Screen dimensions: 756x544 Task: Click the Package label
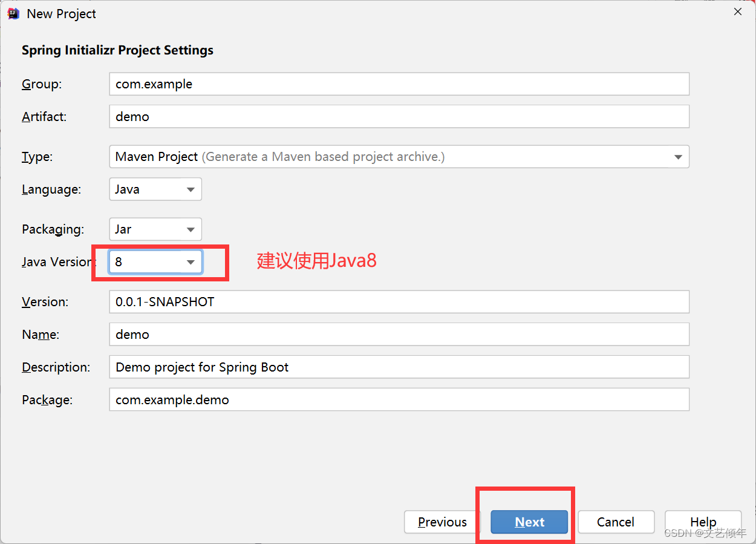47,400
